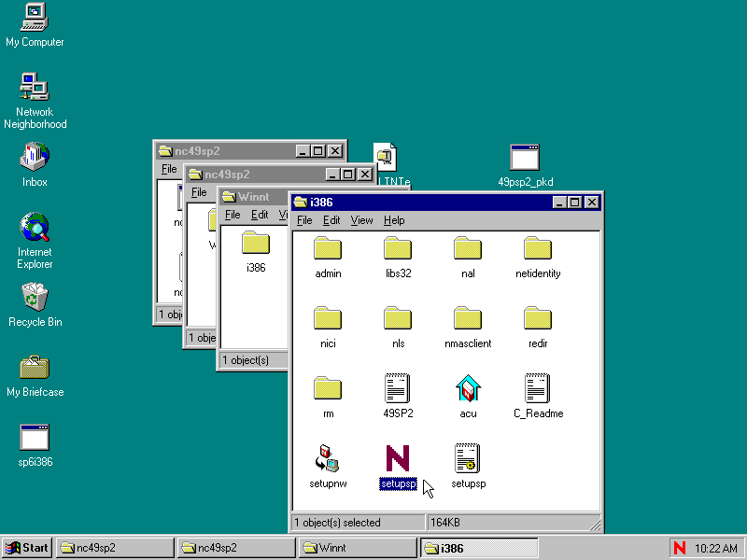Maximize the middle nc49sp2 window
747x560 pixels.
click(347, 175)
